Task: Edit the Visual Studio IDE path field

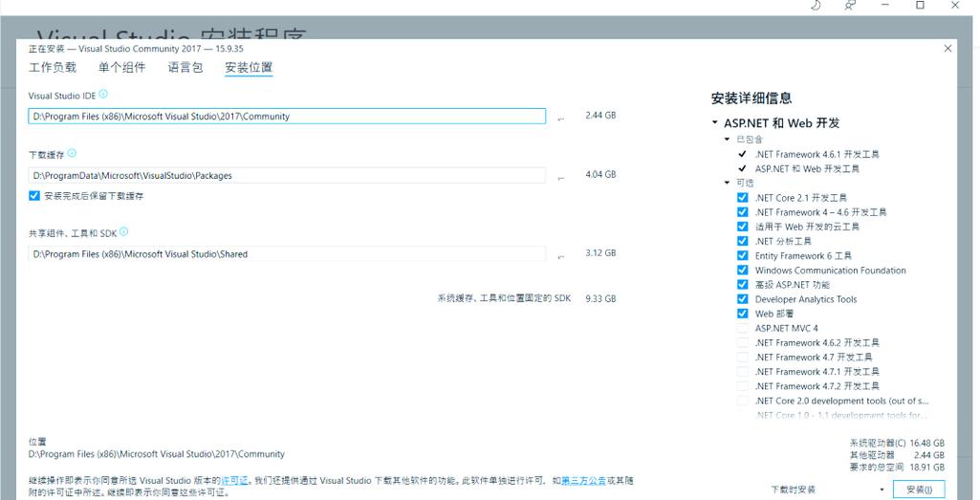Action: pos(287,117)
